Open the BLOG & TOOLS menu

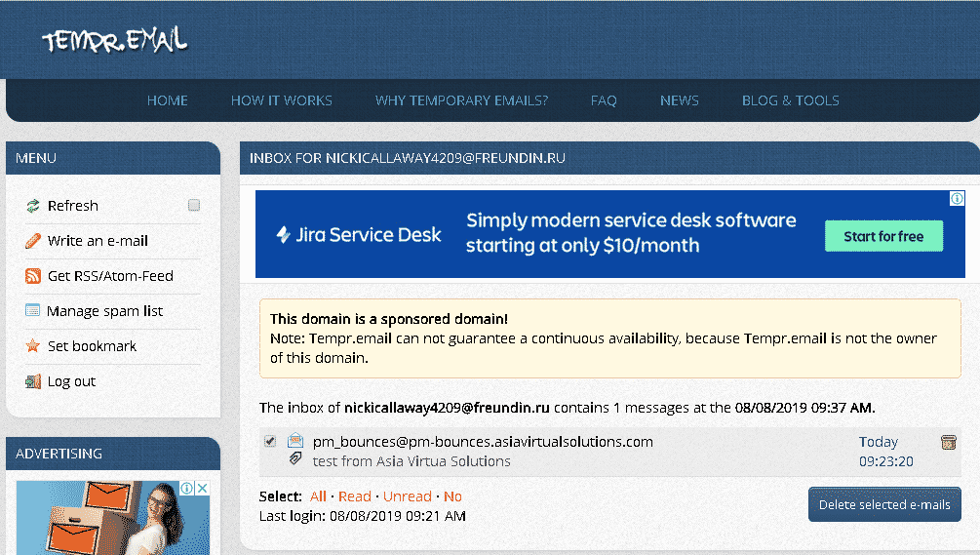click(790, 100)
